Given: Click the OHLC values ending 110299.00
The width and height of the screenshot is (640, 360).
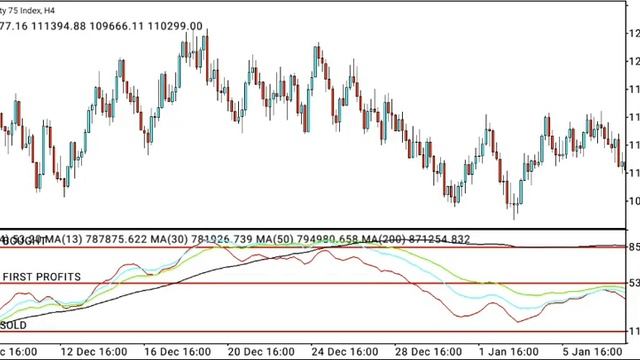Looking at the screenshot, I should click(x=101, y=26).
